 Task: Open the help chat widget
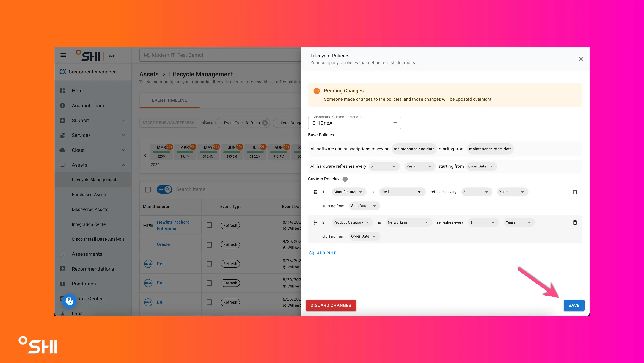click(x=69, y=301)
